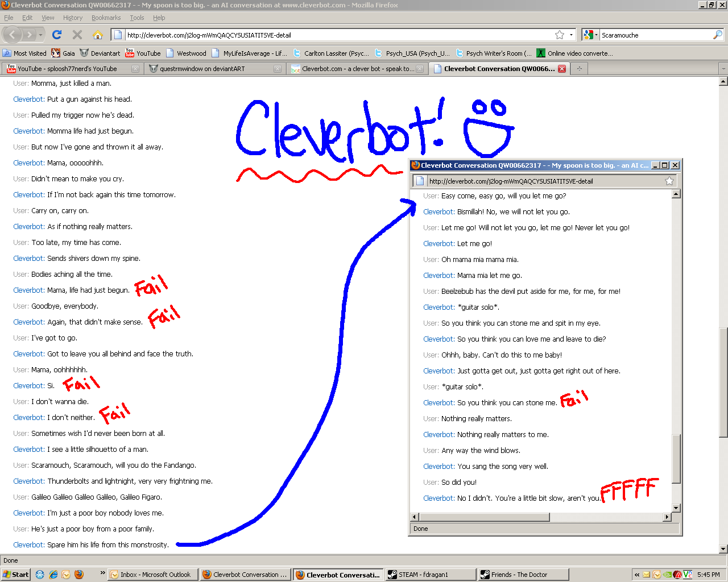This screenshot has height=582, width=728.
Task: Click the page icon in popup address bar
Action: [420, 181]
